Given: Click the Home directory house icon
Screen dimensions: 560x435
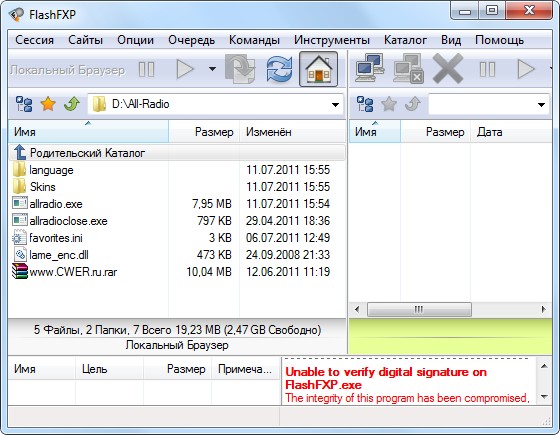Looking at the screenshot, I should pos(318,69).
